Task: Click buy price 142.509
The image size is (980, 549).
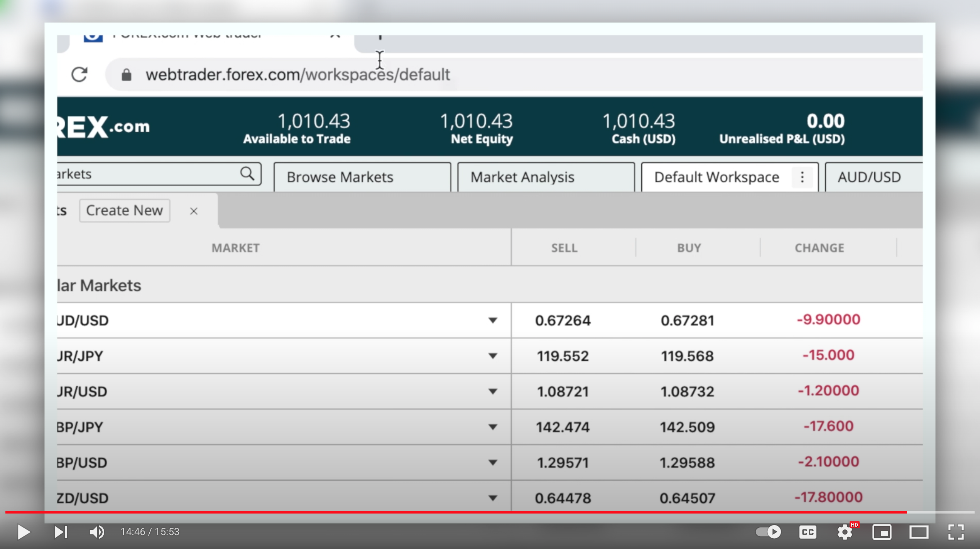Action: [x=688, y=427]
